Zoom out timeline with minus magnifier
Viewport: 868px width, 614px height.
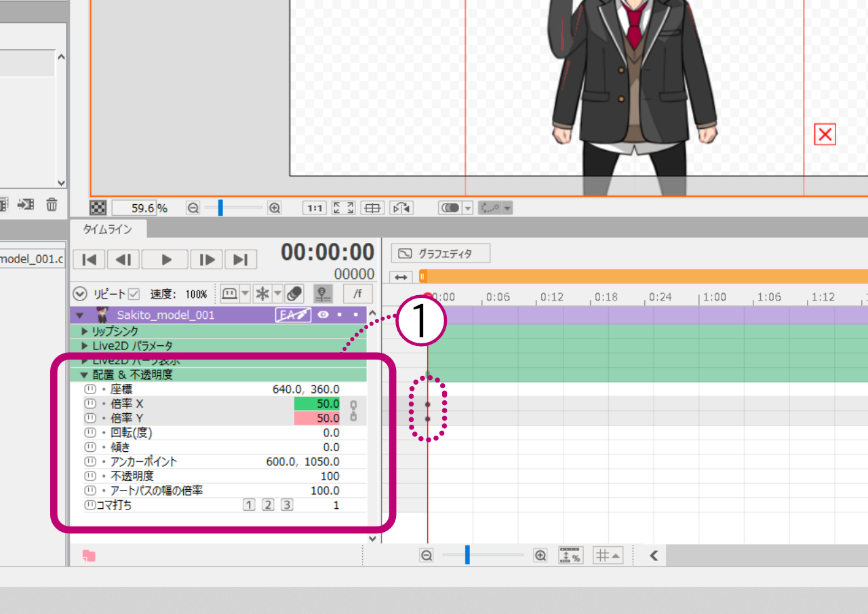tap(427, 556)
